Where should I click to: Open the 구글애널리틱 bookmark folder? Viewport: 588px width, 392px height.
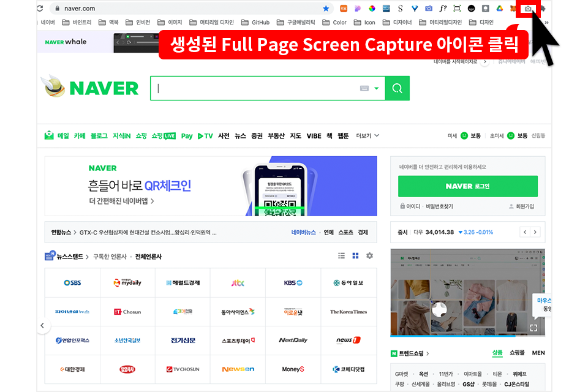pos(296,23)
